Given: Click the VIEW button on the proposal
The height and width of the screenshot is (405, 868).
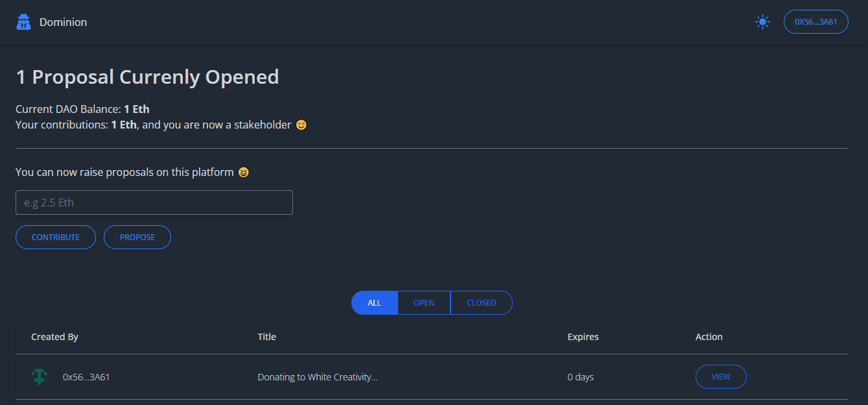Looking at the screenshot, I should (x=721, y=376).
